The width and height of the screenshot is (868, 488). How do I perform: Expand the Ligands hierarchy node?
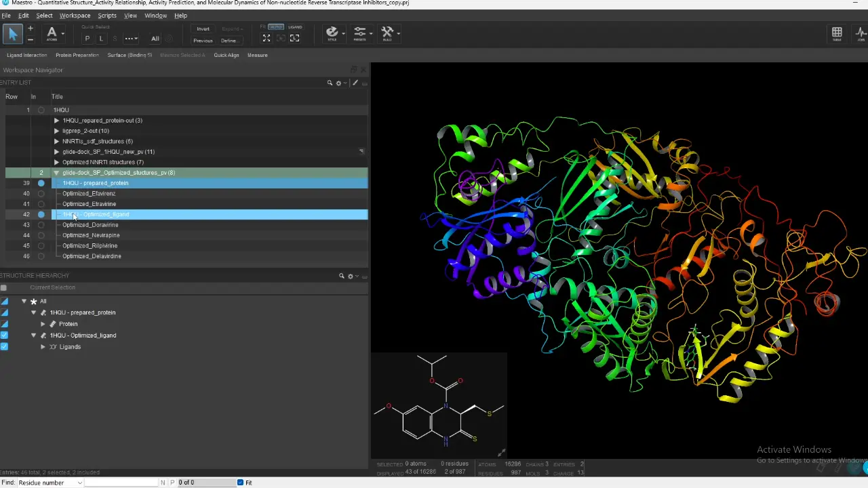pos(43,347)
